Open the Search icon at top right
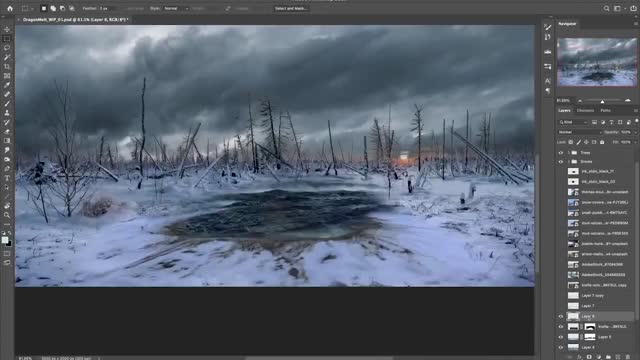The width and height of the screenshot is (640, 360). point(607,8)
